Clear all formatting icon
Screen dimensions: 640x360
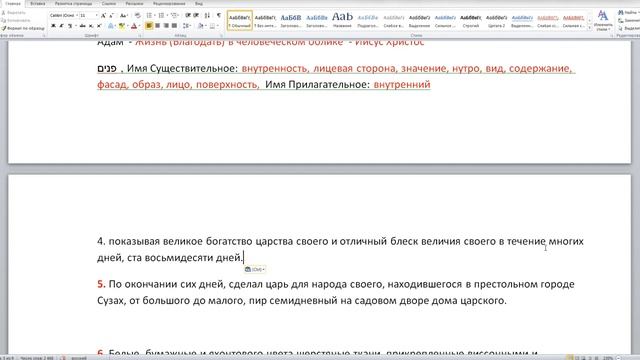click(x=137, y=15)
